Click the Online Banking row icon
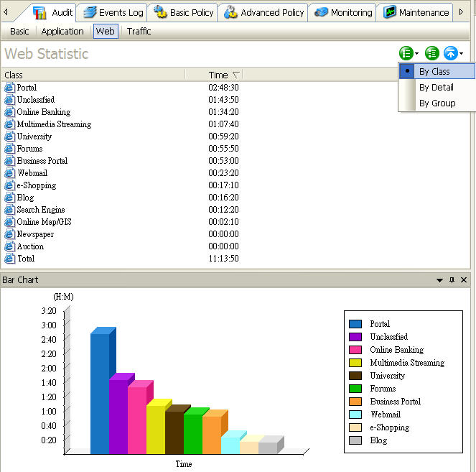Viewport: 476px width, 472px height. coord(9,112)
